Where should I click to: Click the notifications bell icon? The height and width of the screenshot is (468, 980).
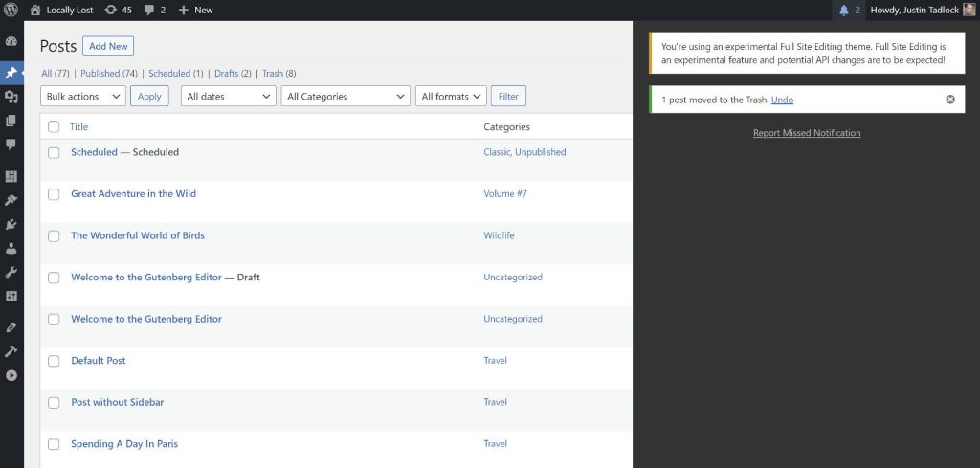coord(844,10)
